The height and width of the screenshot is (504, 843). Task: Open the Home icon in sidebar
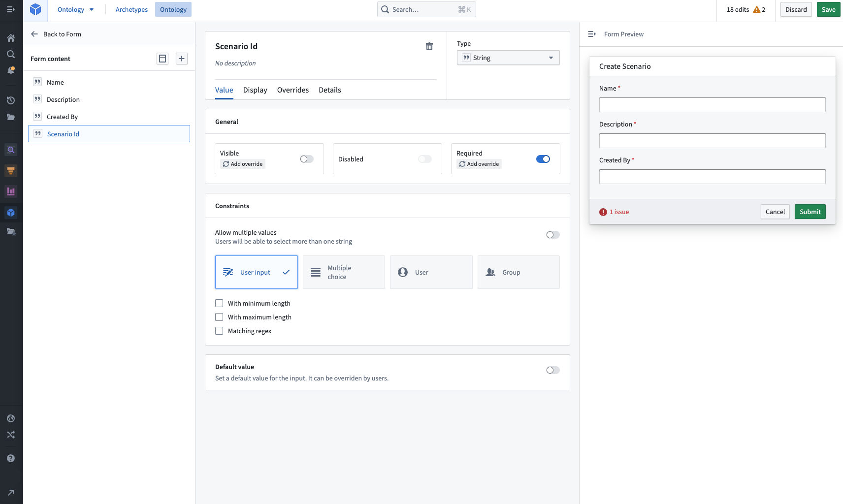11,38
